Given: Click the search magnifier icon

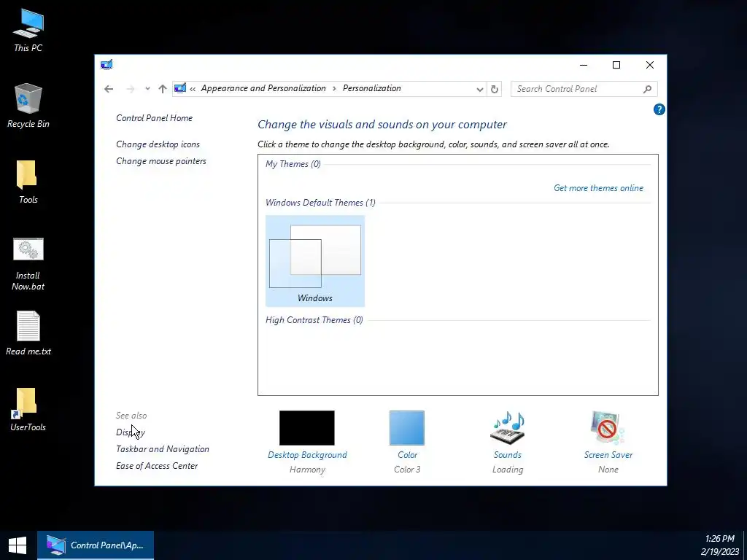Looking at the screenshot, I should [647, 89].
